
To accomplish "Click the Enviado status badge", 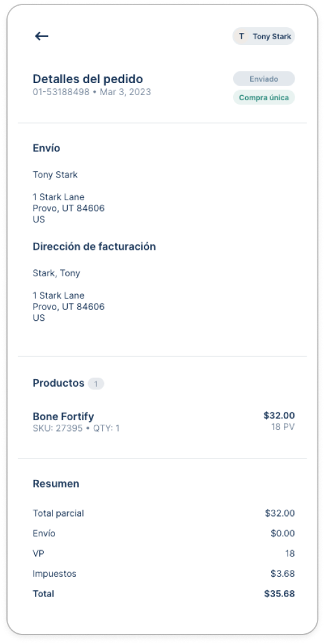I will [x=264, y=79].
